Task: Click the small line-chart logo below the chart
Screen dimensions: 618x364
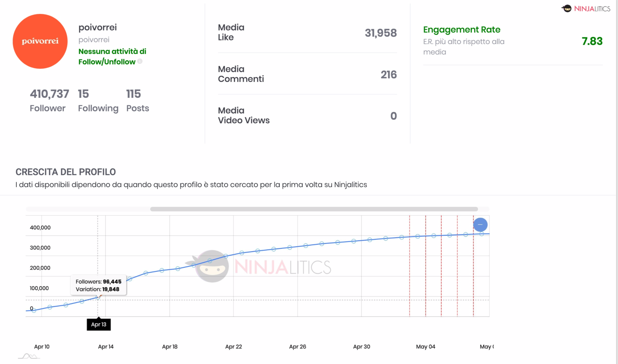Action: 29,356
